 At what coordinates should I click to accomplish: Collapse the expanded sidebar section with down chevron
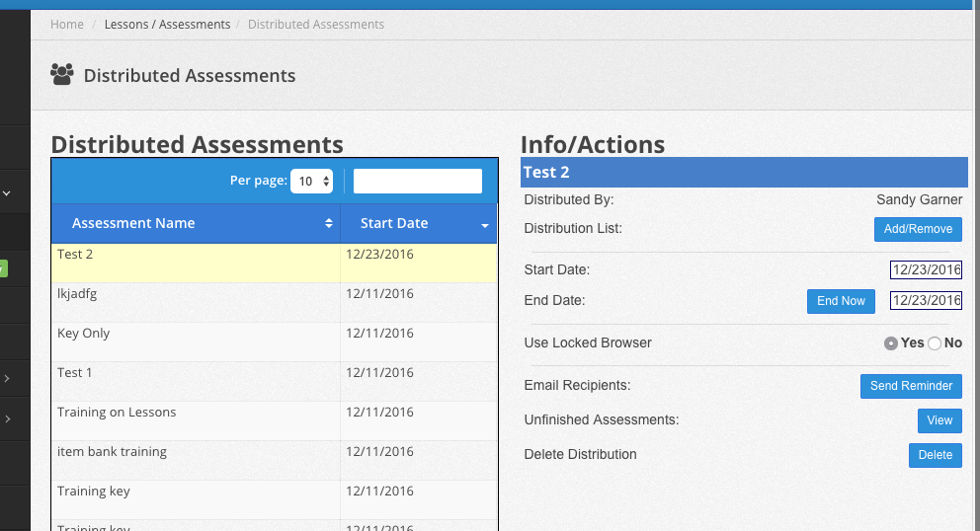point(7,194)
